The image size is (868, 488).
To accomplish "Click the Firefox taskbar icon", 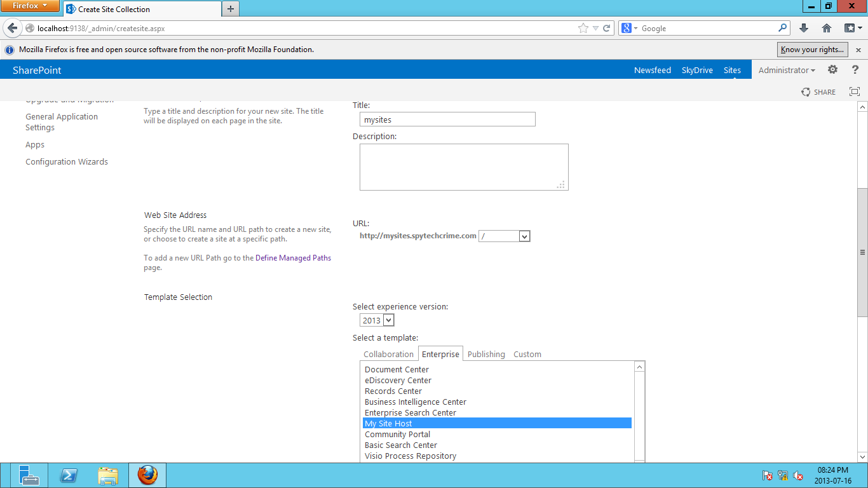I will pyautogui.click(x=147, y=475).
